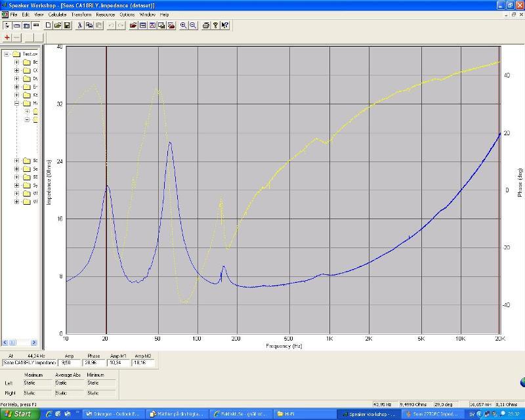Viewport: 525px width, 420px height.
Task: Click the fourth icon in the view toolbar group
Action: click(x=36, y=26)
